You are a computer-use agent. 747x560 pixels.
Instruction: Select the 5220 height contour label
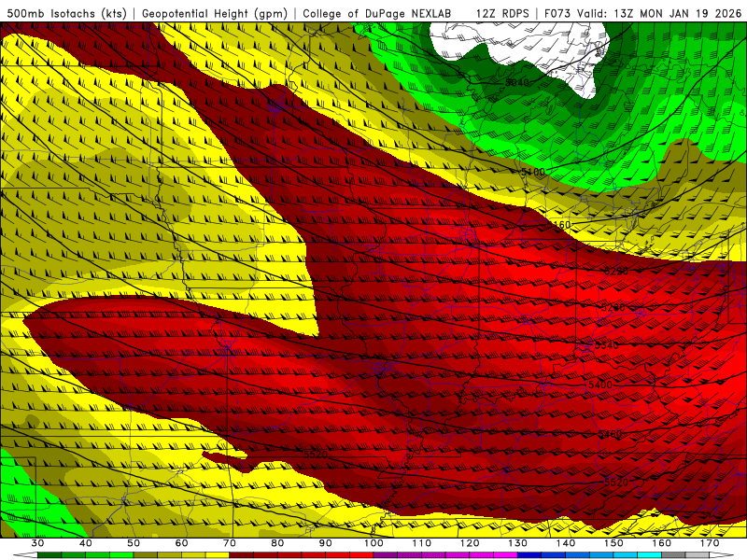(616, 271)
